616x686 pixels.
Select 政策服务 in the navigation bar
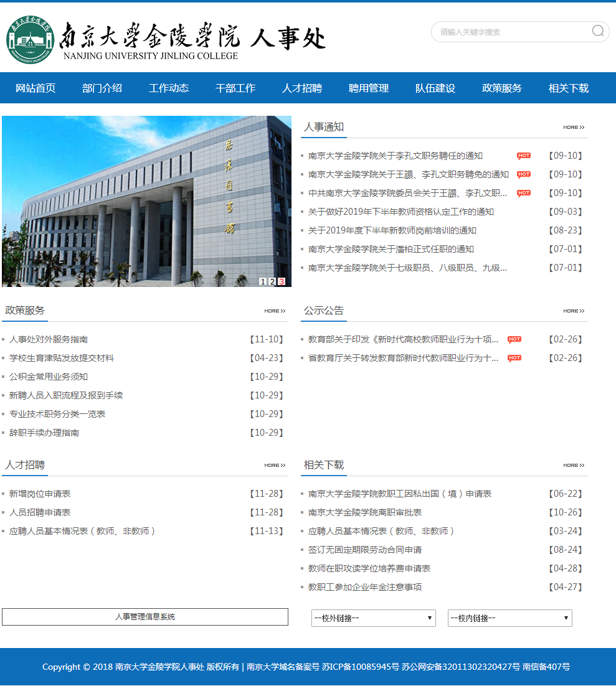coord(502,88)
